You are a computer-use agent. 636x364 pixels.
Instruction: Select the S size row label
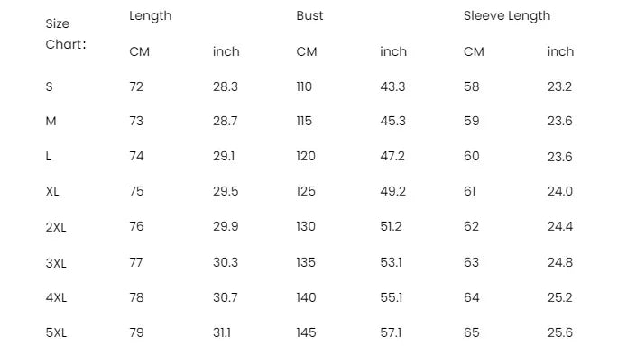[x=49, y=86]
